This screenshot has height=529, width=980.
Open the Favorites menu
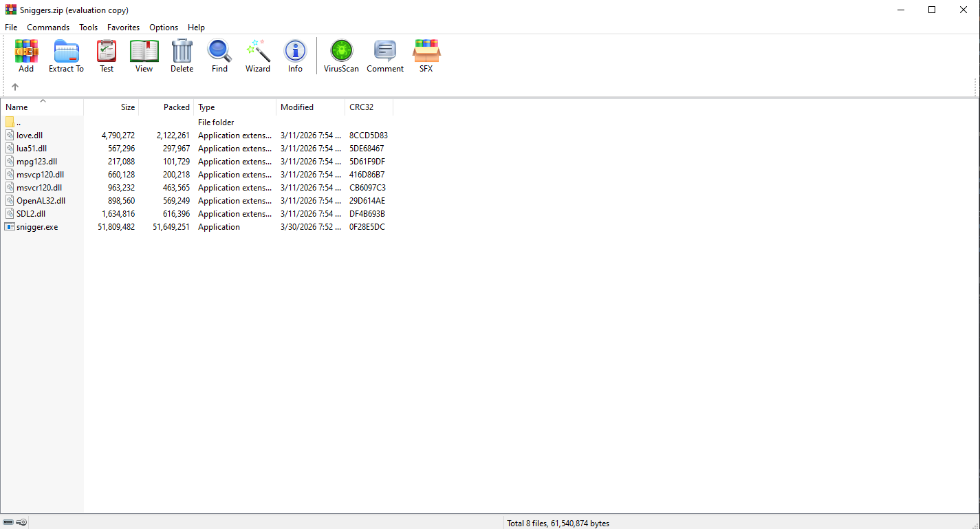coord(123,28)
